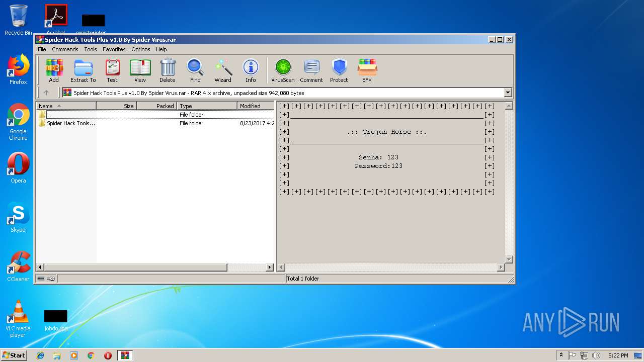The height and width of the screenshot is (362, 644).
Task: Sort by Size column header
Action: (x=116, y=106)
